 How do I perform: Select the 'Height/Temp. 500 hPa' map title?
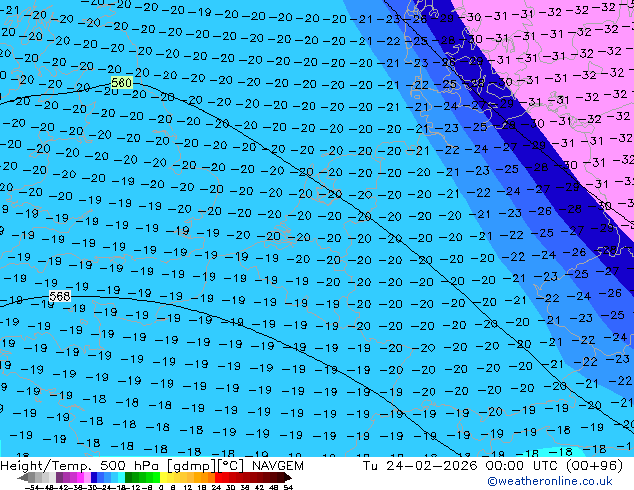tap(80, 466)
